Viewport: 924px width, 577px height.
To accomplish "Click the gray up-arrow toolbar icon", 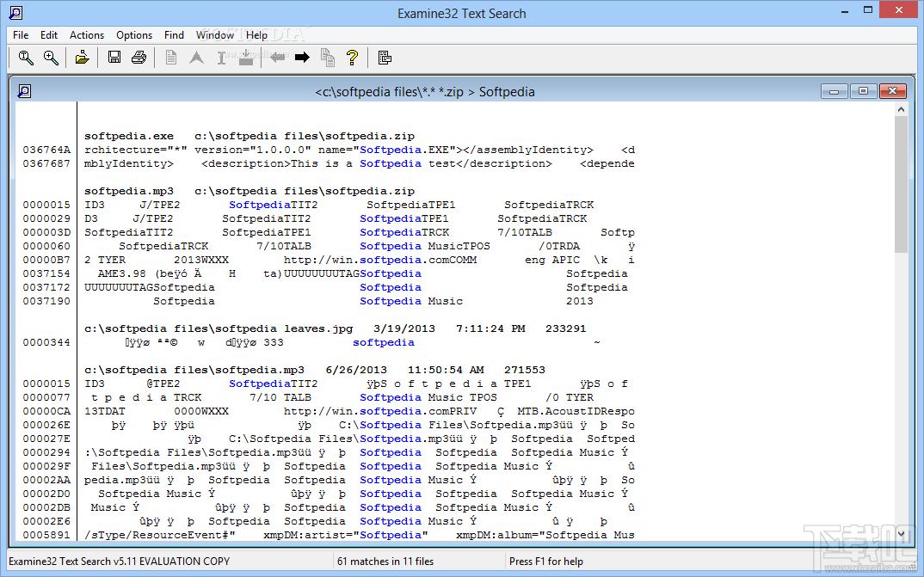I will (x=196, y=58).
